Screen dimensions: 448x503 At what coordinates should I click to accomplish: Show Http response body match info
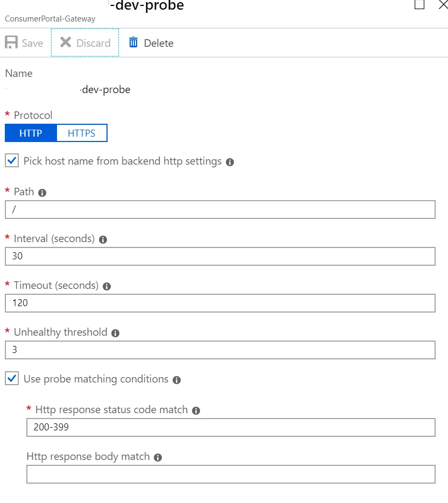[x=158, y=457]
